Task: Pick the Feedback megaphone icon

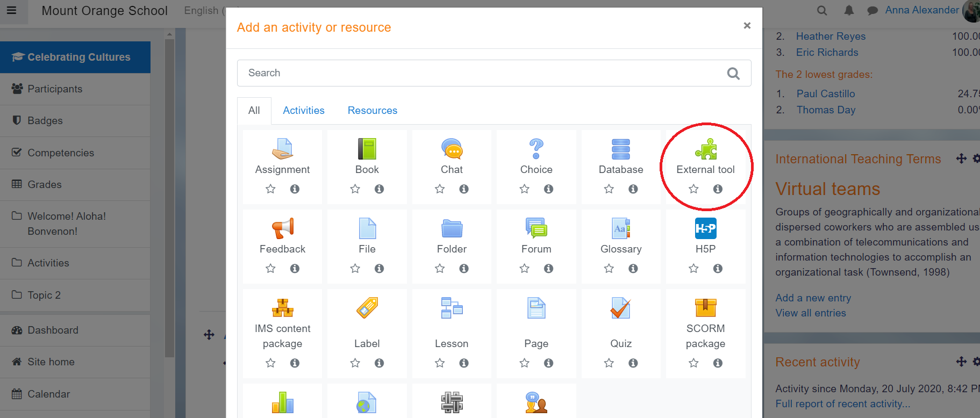Action: [x=282, y=228]
